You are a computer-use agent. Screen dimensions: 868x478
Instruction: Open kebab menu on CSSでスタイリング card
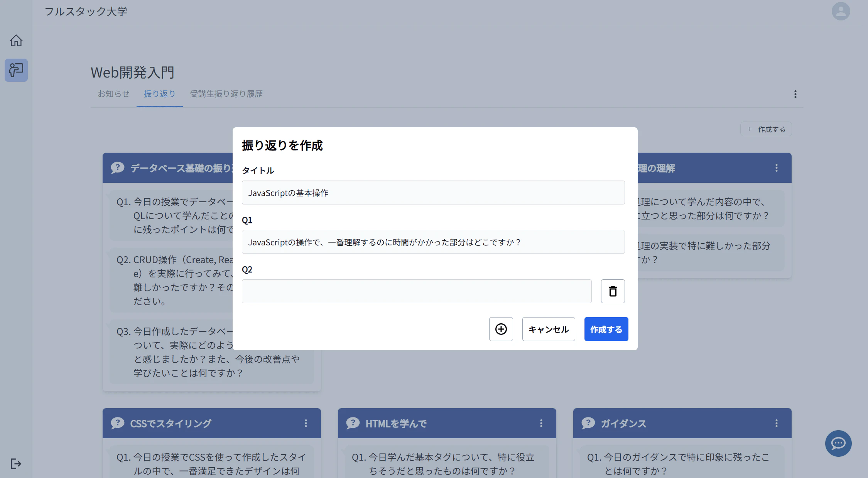[306, 423]
